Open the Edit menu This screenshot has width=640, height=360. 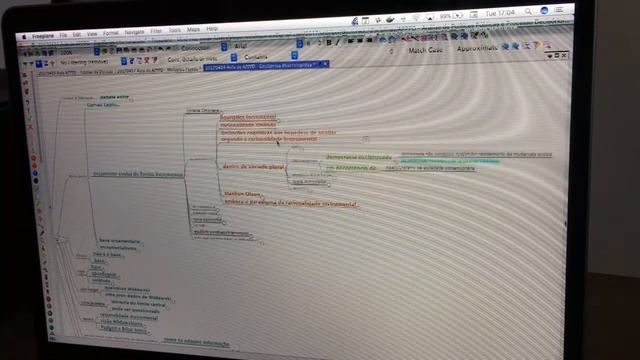[77, 35]
